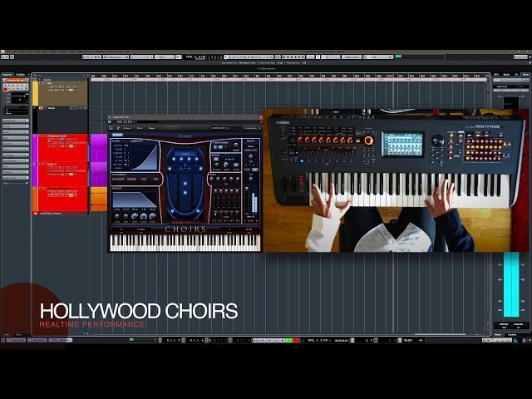This screenshot has height=399, width=532.
Task: Click the plugin master volume fader
Action: (247, 189)
